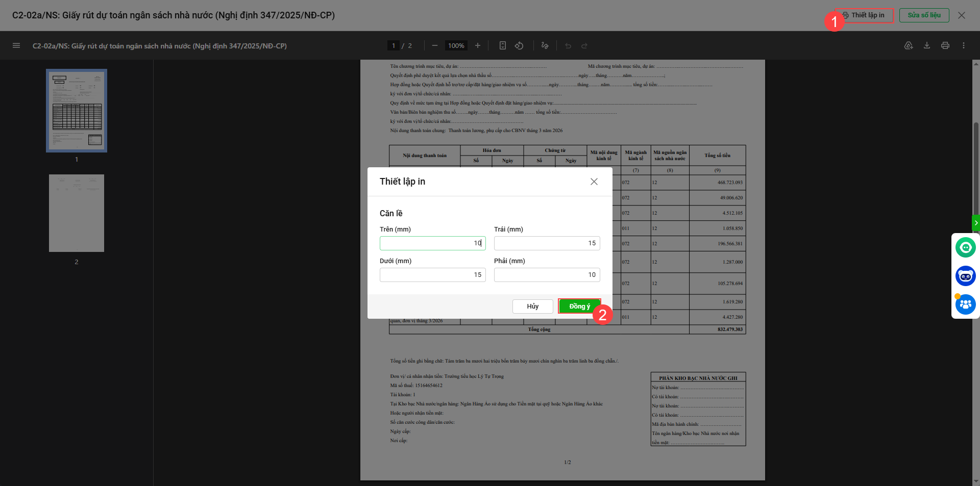
Task: Click the PDF sidebar hamburger menu icon
Action: click(16, 46)
